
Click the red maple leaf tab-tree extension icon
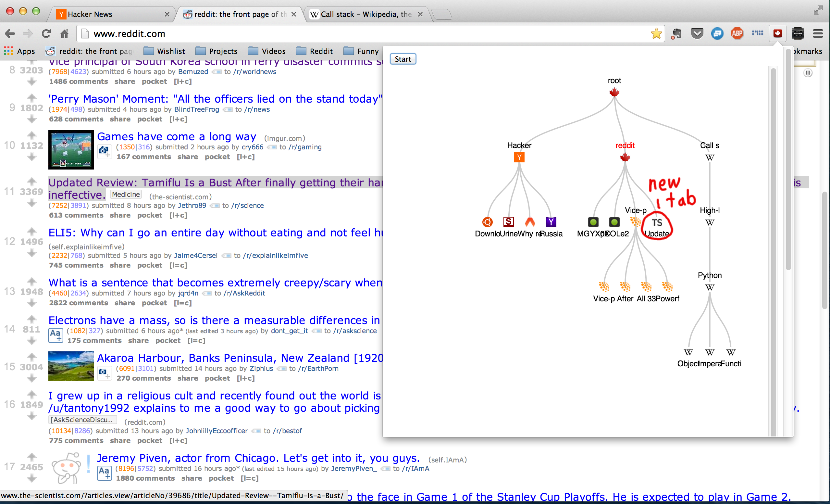[x=777, y=33]
